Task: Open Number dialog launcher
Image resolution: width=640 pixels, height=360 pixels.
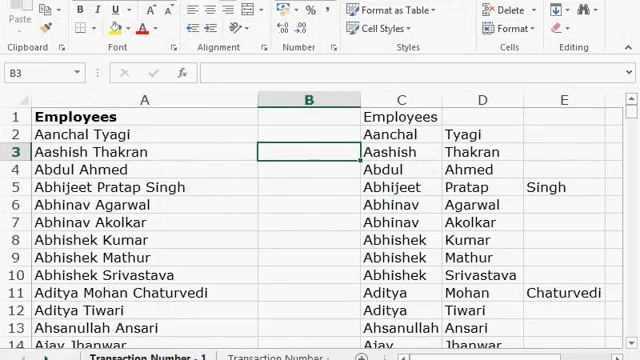Action: (334, 48)
